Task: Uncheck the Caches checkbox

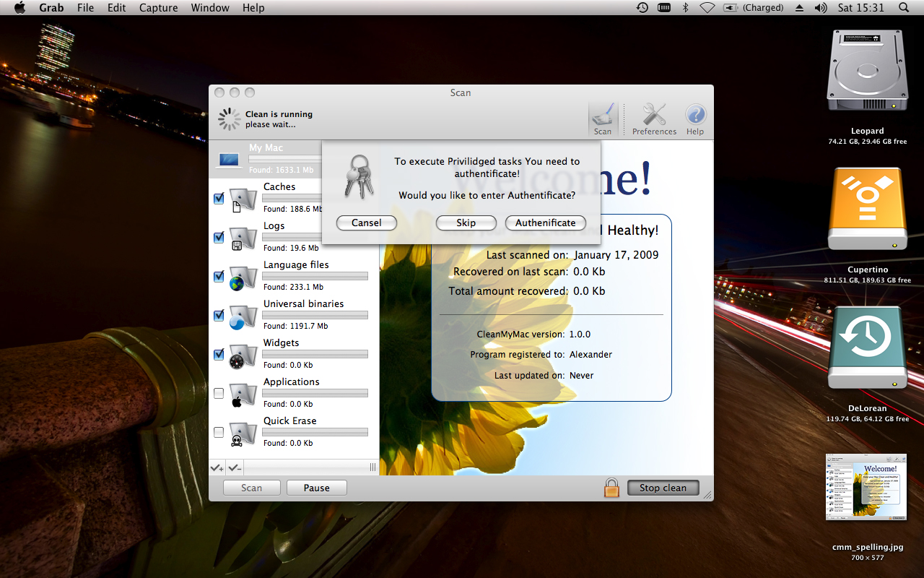Action: [x=219, y=199]
